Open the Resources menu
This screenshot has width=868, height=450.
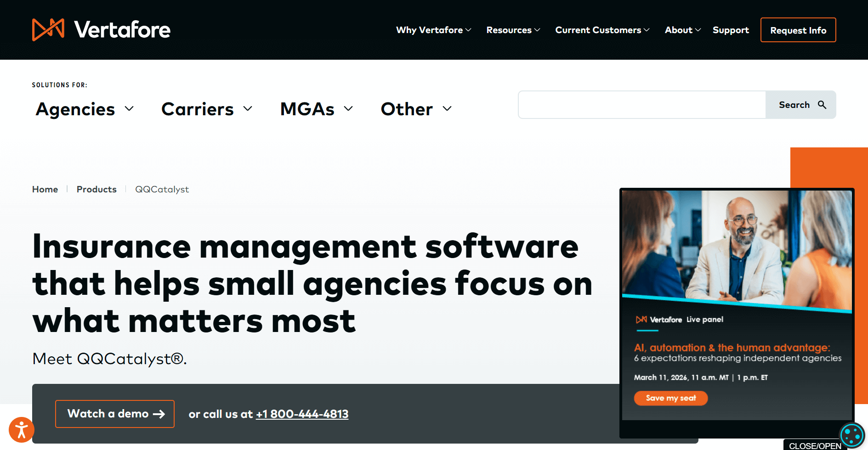[x=513, y=30]
